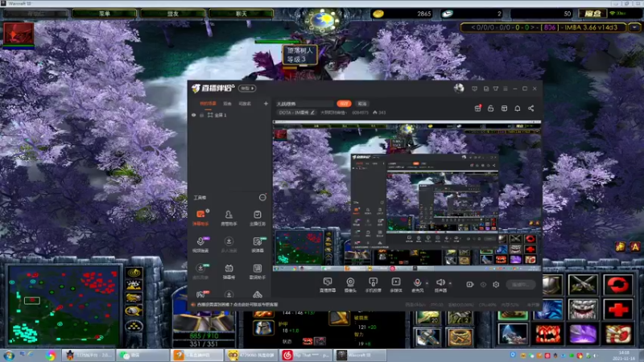Click the mode switch pill next to logo
This screenshot has width=644, height=362.
pos(247,88)
